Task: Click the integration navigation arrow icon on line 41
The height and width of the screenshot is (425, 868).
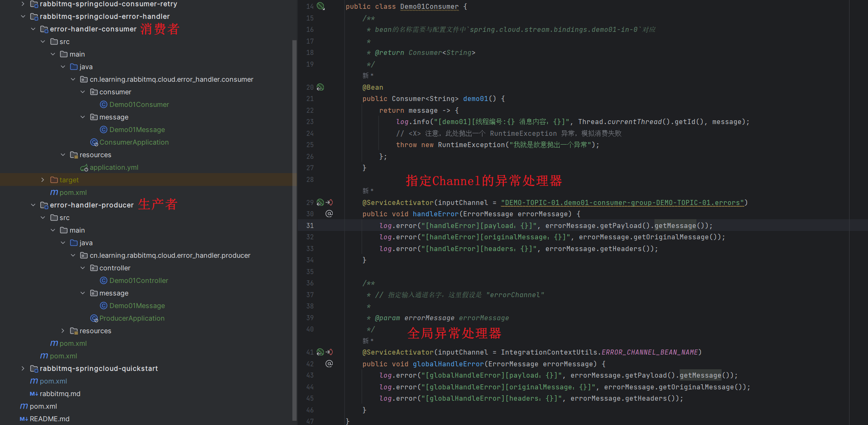Action: 329,352
